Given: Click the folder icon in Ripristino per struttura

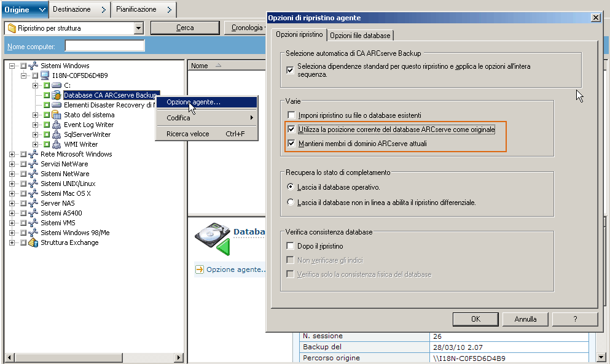Looking at the screenshot, I should point(12,28).
